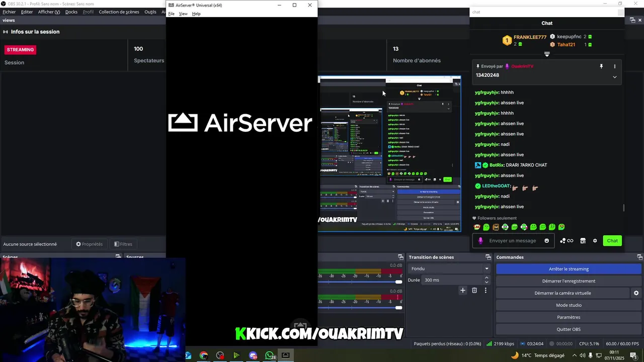Viewport: 644px width, 362px height.
Task: Open the pinned message three-dot menu
Action: pos(614,66)
